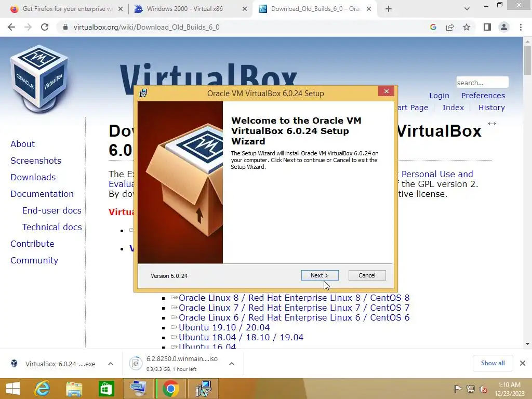Viewport: 532px width, 399px height.
Task: Open the Chrome profile avatar menu
Action: (x=504, y=27)
